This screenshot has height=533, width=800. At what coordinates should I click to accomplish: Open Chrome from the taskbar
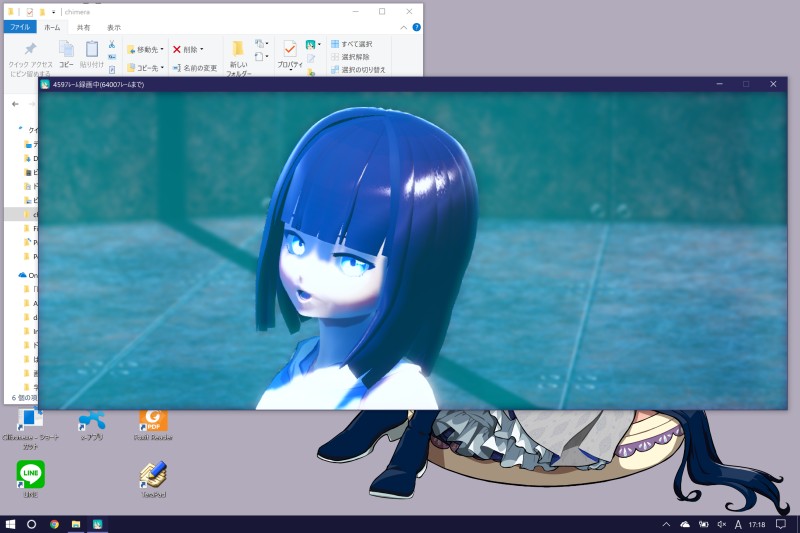54,524
